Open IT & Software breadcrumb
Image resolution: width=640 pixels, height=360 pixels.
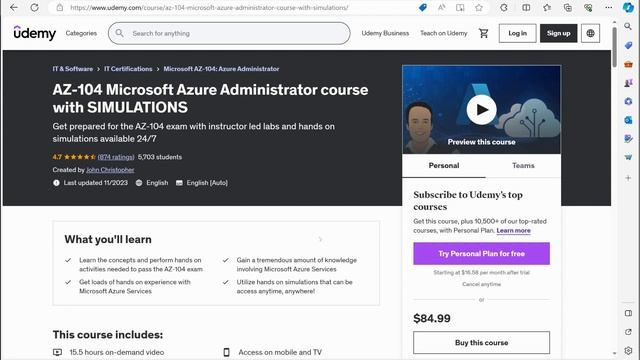73,69
